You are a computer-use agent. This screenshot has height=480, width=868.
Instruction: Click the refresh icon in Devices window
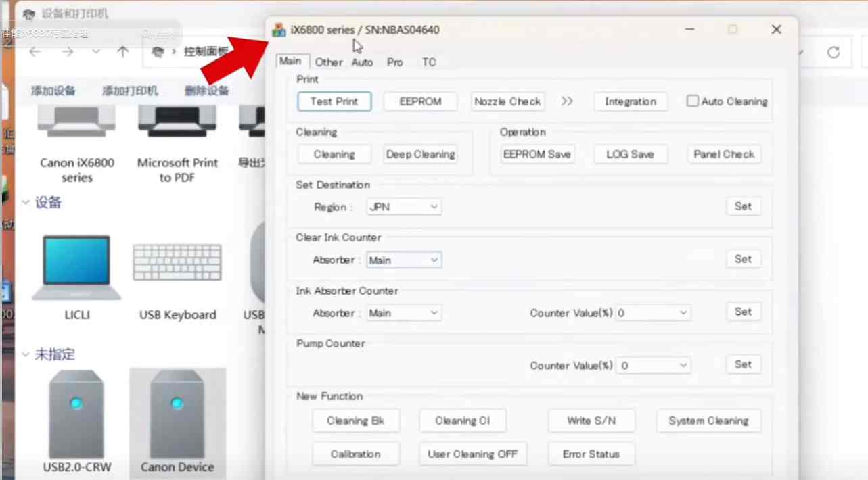[x=833, y=53]
